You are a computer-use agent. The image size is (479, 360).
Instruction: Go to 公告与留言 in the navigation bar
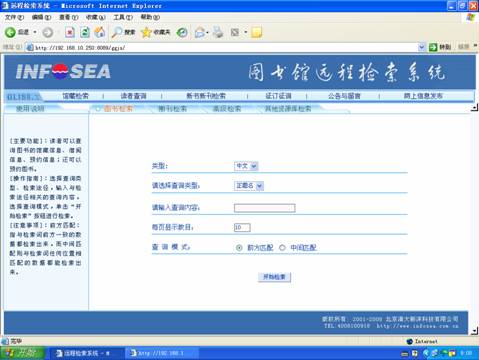344,96
